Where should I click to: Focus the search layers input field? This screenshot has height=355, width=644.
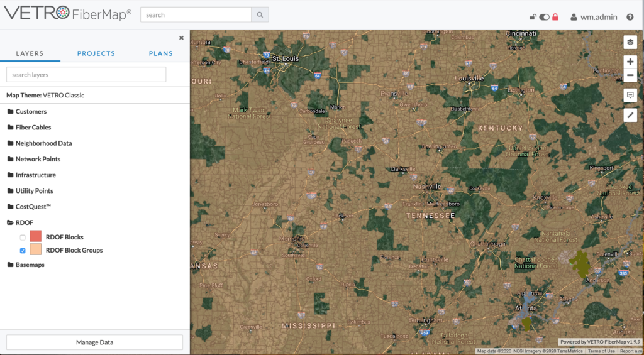[86, 75]
